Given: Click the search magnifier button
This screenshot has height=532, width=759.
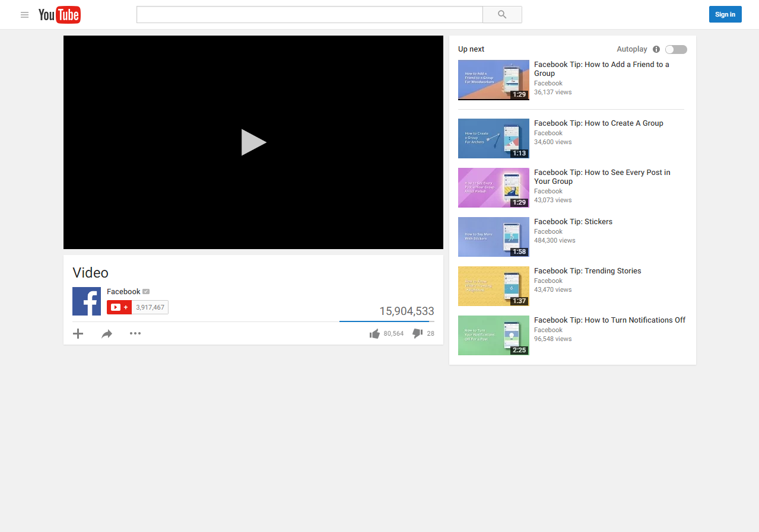Looking at the screenshot, I should [x=502, y=15].
